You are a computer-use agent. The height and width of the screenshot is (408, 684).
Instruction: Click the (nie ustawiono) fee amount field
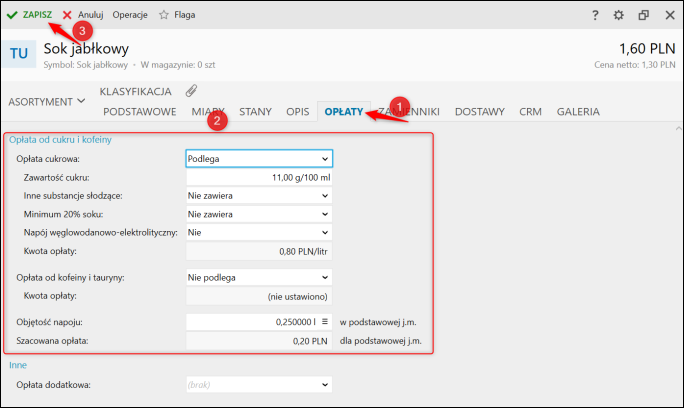coord(259,296)
